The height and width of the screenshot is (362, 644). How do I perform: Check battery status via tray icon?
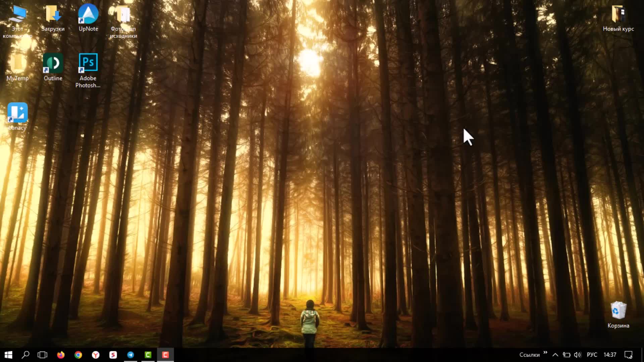click(567, 355)
